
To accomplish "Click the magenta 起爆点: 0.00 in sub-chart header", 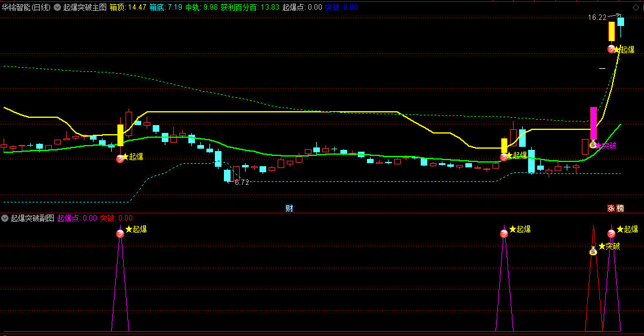I will click(x=77, y=218).
